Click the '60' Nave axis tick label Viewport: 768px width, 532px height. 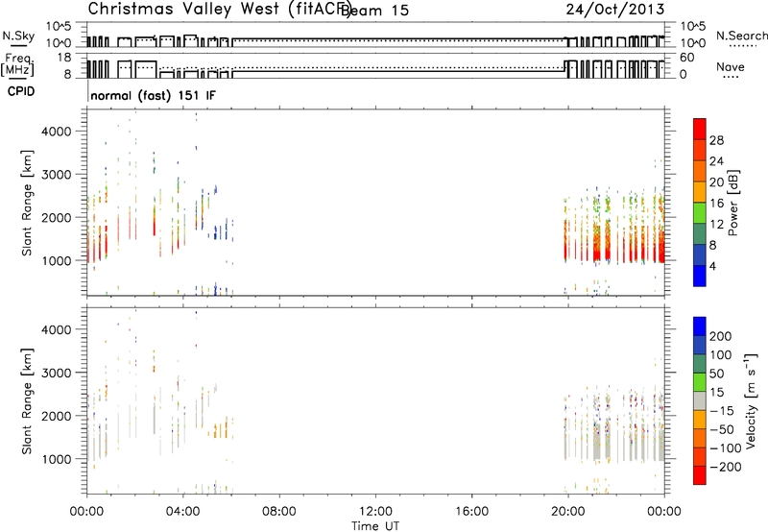[x=687, y=58]
